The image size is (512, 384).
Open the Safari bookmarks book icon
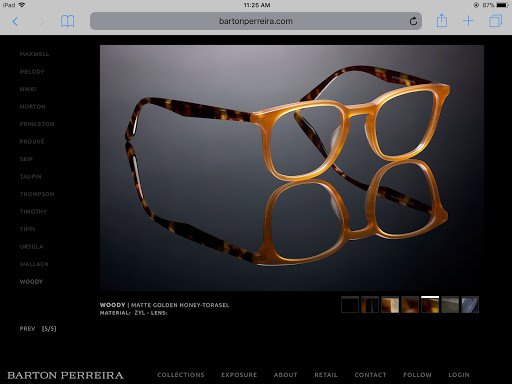pyautogui.click(x=67, y=22)
